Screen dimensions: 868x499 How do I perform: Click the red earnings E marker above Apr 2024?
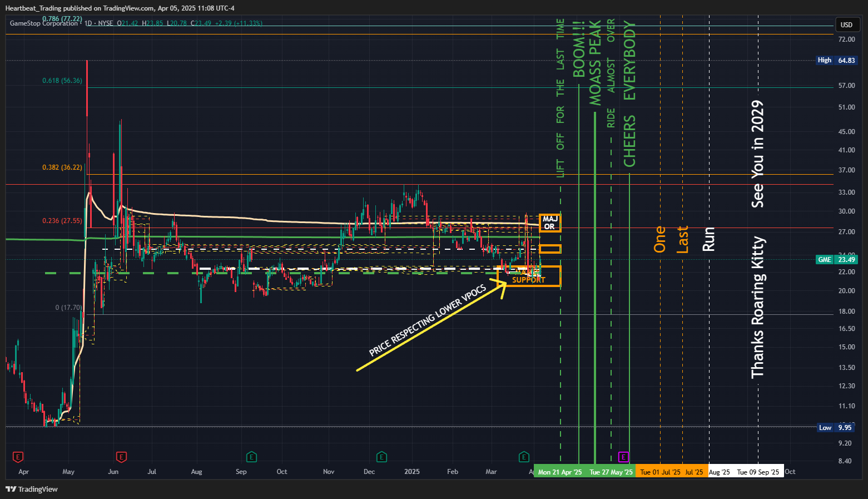pos(18,457)
